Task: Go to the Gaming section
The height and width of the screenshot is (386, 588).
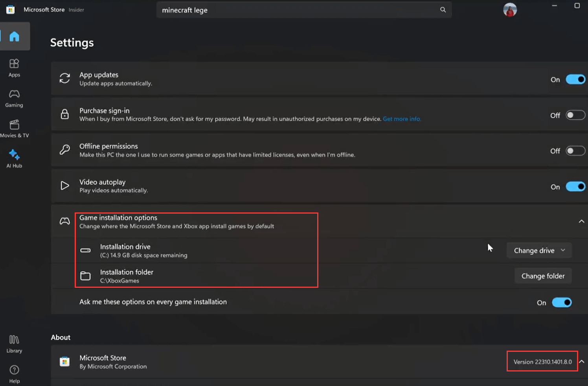Action: [14, 98]
